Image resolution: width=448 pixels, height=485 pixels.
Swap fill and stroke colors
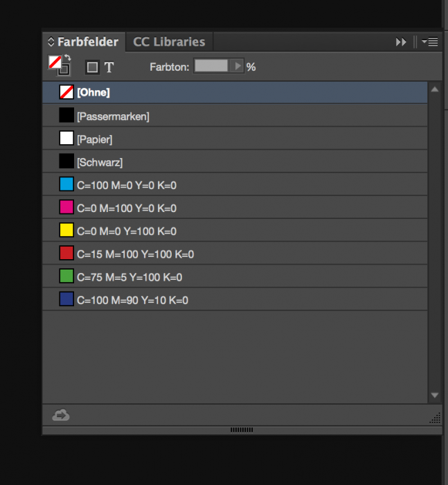pyautogui.click(x=67, y=58)
